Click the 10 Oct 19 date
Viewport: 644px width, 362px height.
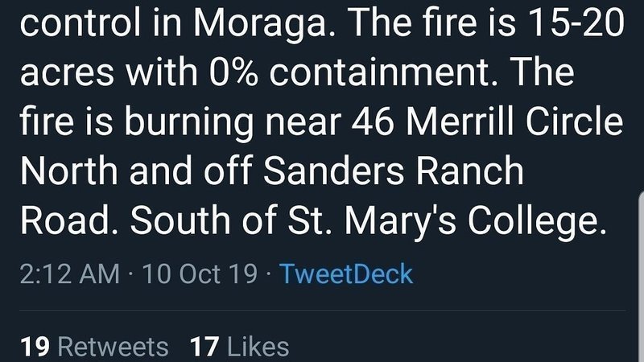[200, 274]
